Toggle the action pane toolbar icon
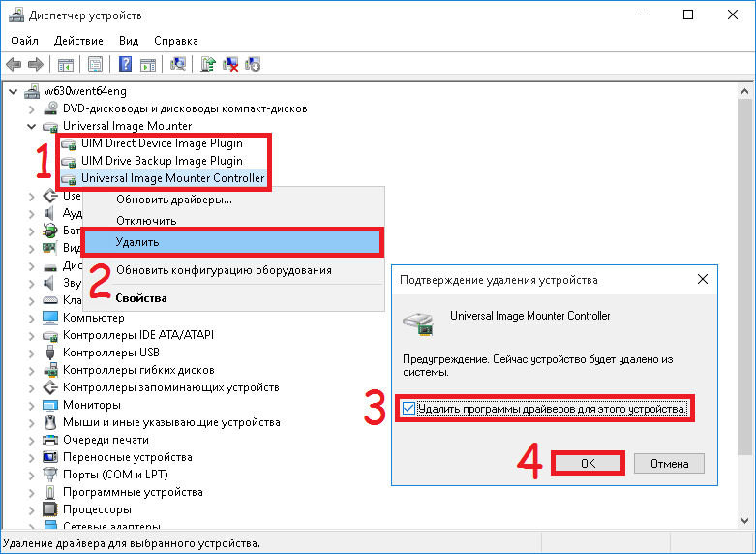This screenshot has width=756, height=554. (148, 64)
